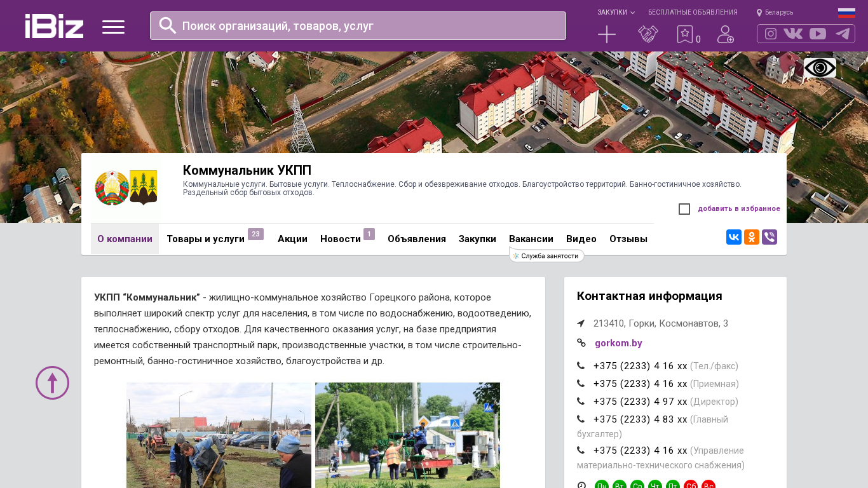Click the phone icon for Тел./факс
Screen dimensions: 868x488
[581, 365]
